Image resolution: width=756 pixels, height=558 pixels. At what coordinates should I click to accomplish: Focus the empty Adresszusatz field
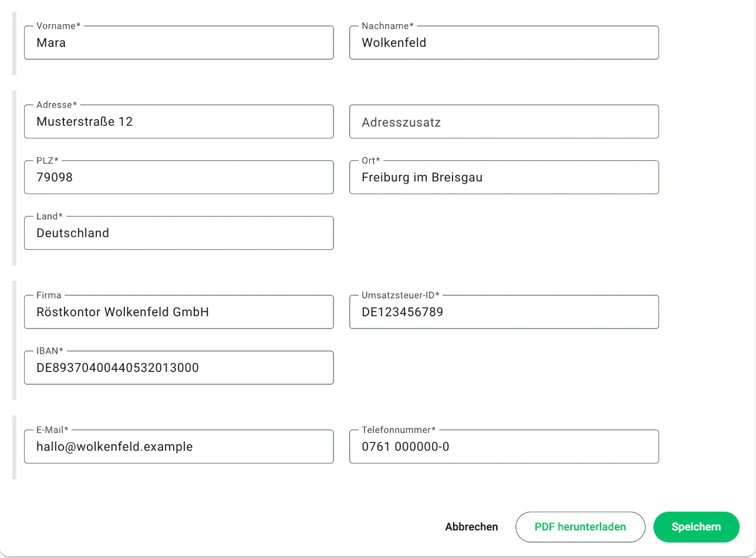[x=504, y=121]
